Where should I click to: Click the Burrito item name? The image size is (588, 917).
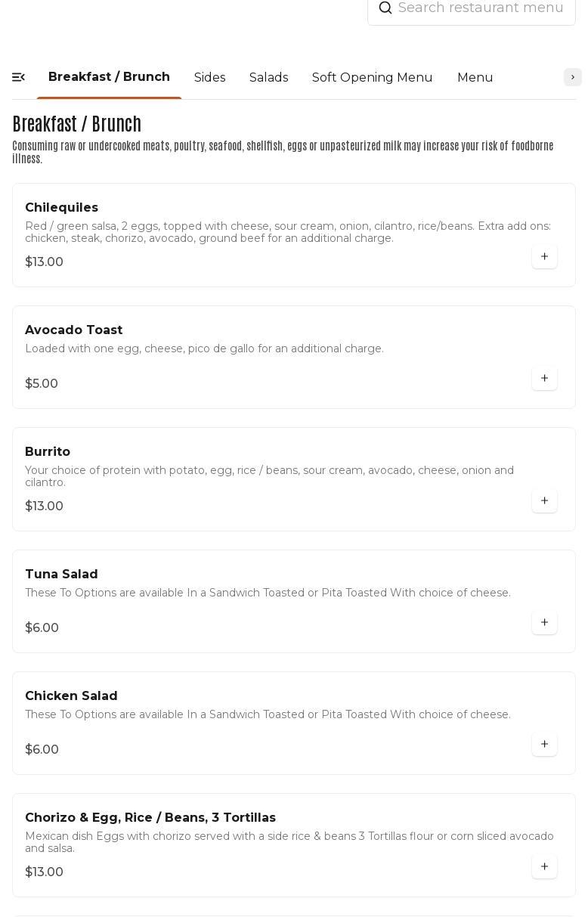(48, 451)
